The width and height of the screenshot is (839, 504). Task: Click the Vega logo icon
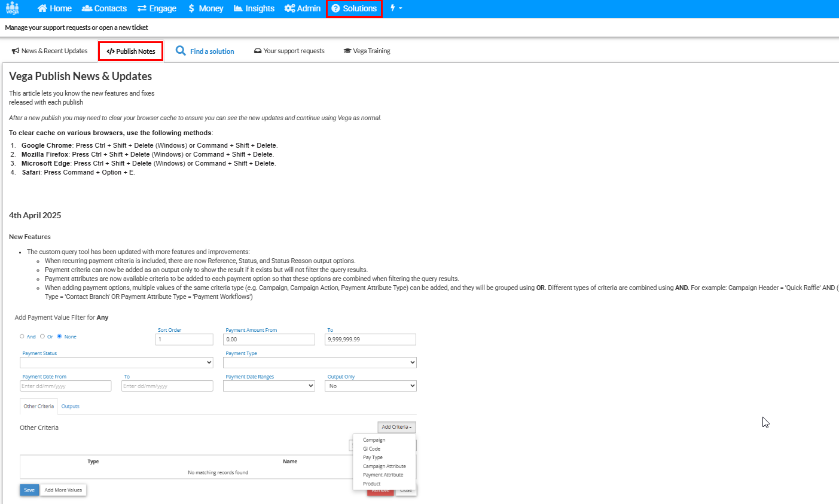pyautogui.click(x=12, y=8)
